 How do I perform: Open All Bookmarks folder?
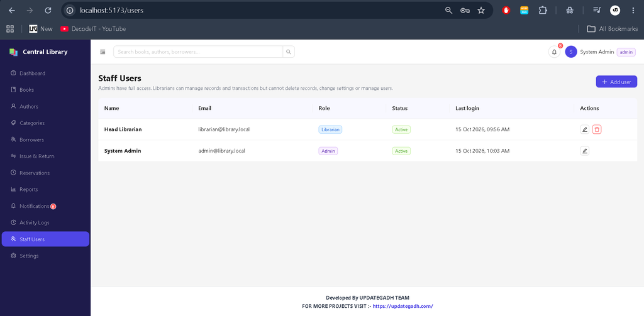(x=613, y=29)
